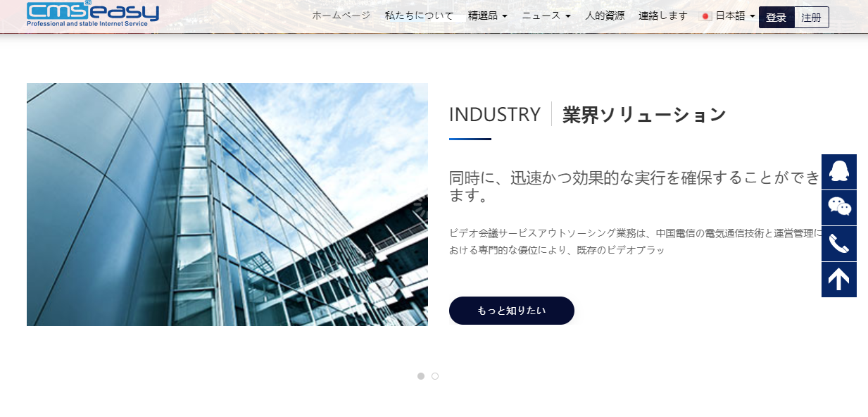Open the ホームページ menu item
Screen dimensions: 868x417
[x=341, y=15]
